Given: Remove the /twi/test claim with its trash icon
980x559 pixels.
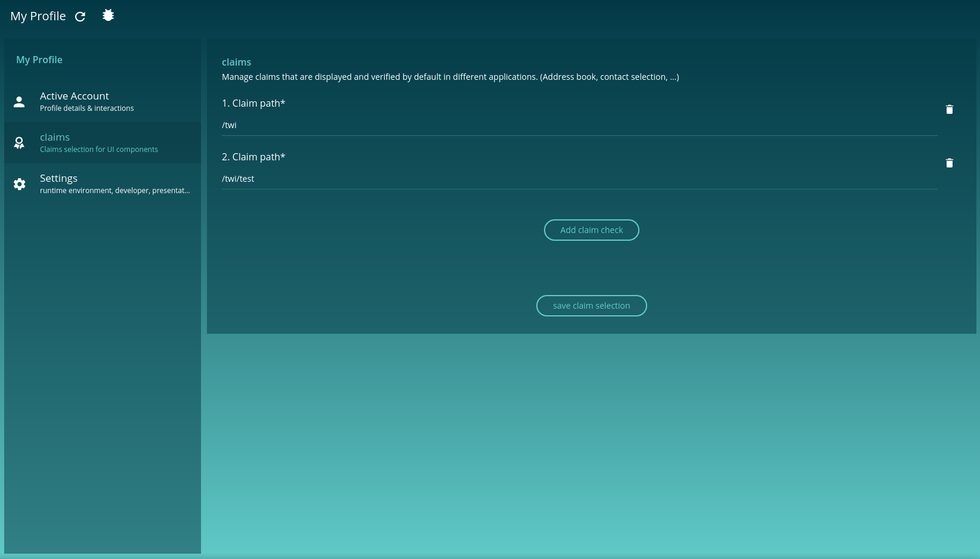Looking at the screenshot, I should [950, 163].
